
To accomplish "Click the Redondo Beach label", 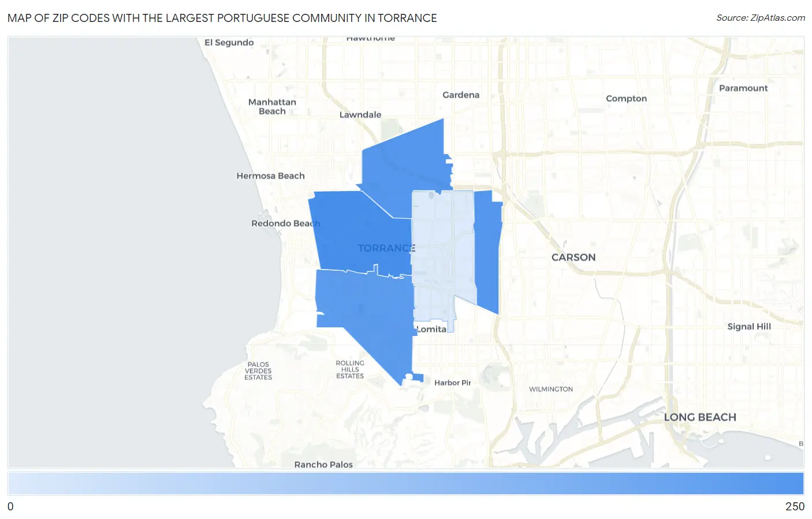I will [285, 223].
